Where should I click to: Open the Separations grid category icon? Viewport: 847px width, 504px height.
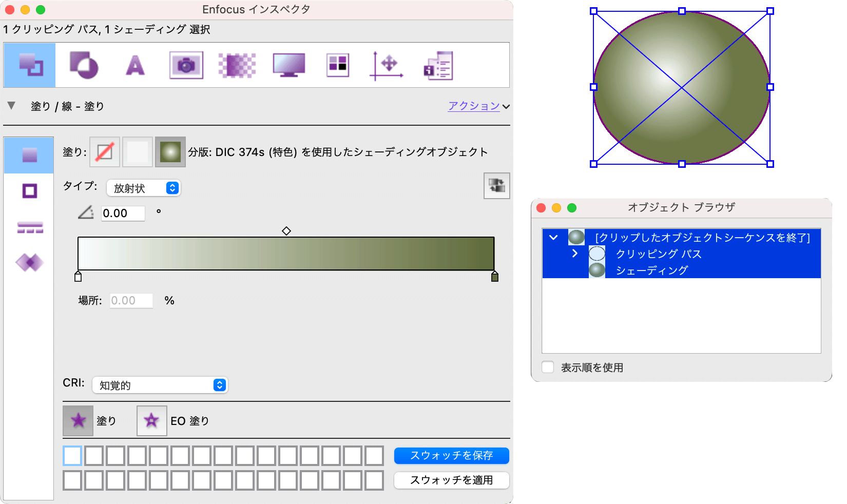(x=338, y=65)
